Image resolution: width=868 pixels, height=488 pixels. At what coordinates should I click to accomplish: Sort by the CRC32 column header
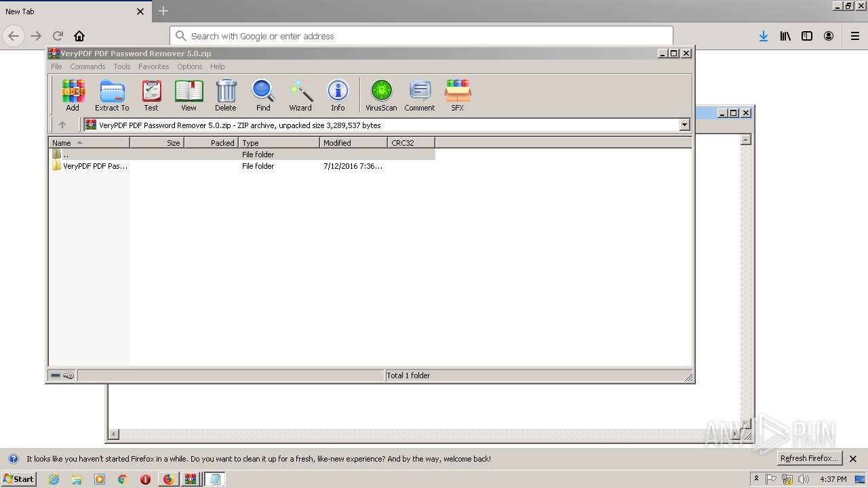click(x=411, y=143)
